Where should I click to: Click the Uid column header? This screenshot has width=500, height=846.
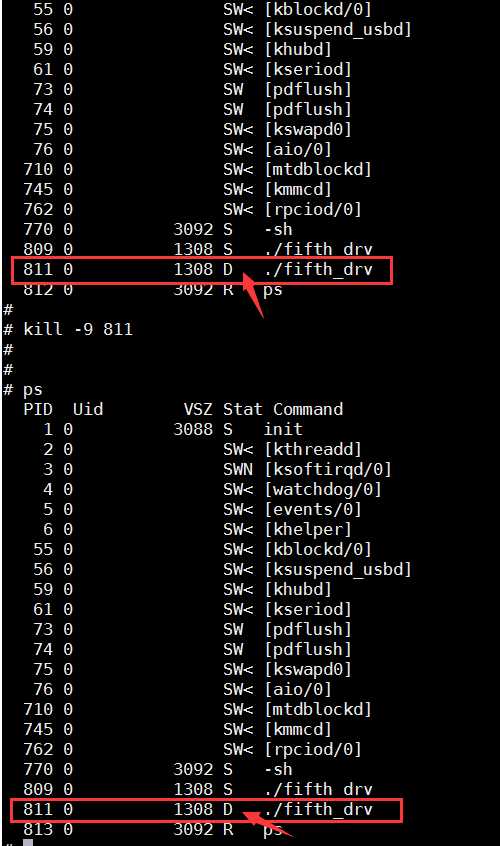click(x=88, y=409)
